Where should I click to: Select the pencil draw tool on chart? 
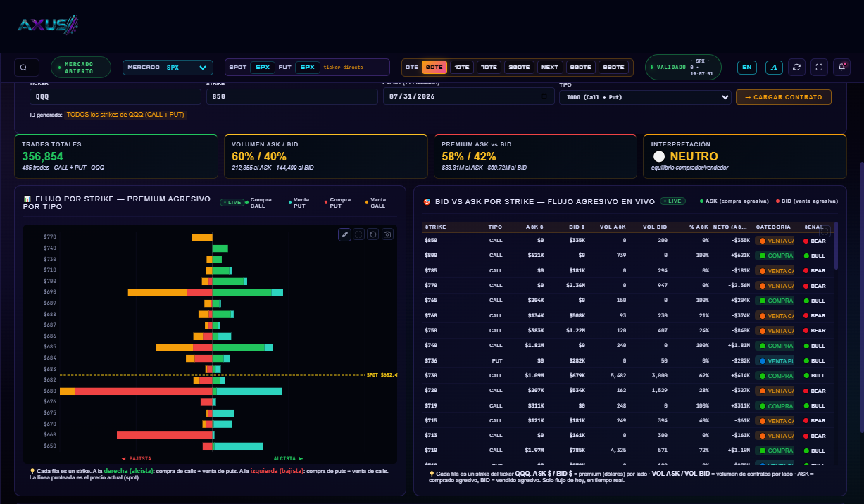344,234
